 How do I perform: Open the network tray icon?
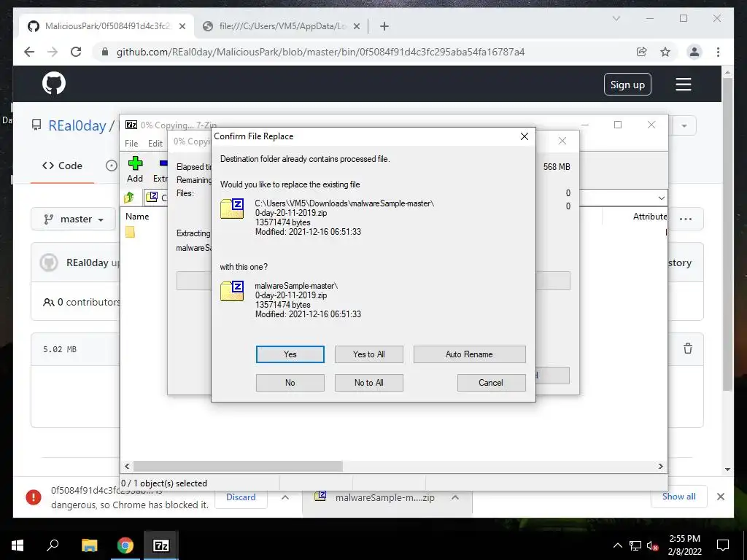[x=635, y=545]
